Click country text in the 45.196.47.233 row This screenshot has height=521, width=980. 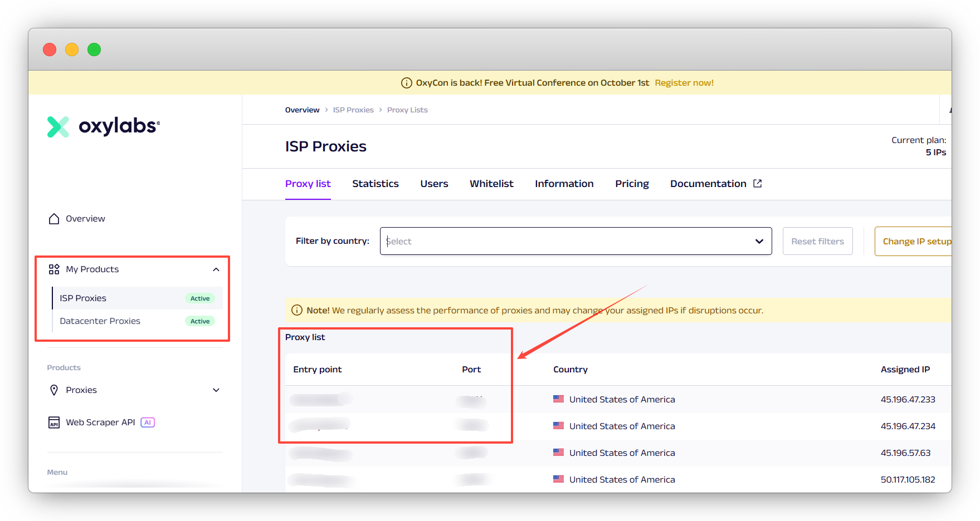pos(622,399)
